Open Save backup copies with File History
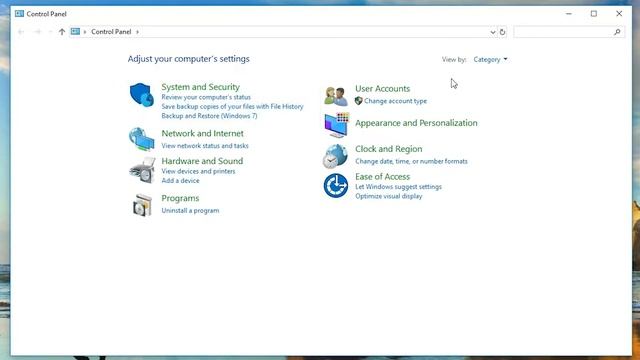Viewport: 640px width, 360px height. [x=232, y=107]
